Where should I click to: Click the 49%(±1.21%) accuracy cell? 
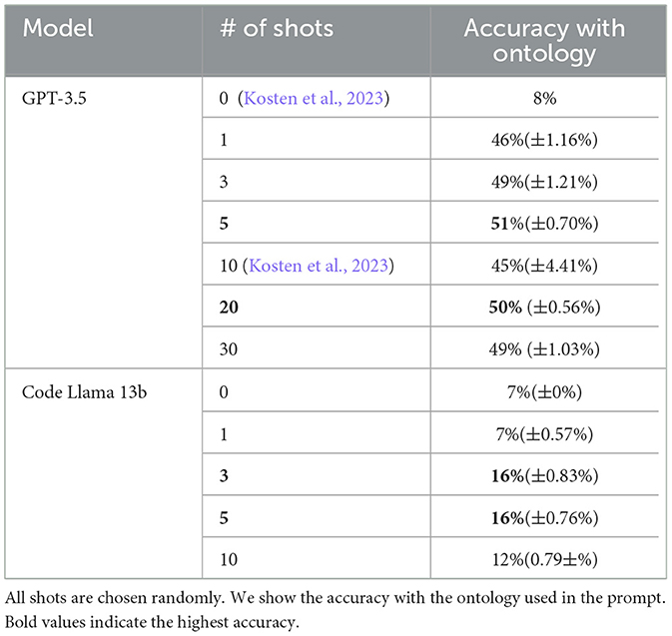[x=544, y=183]
